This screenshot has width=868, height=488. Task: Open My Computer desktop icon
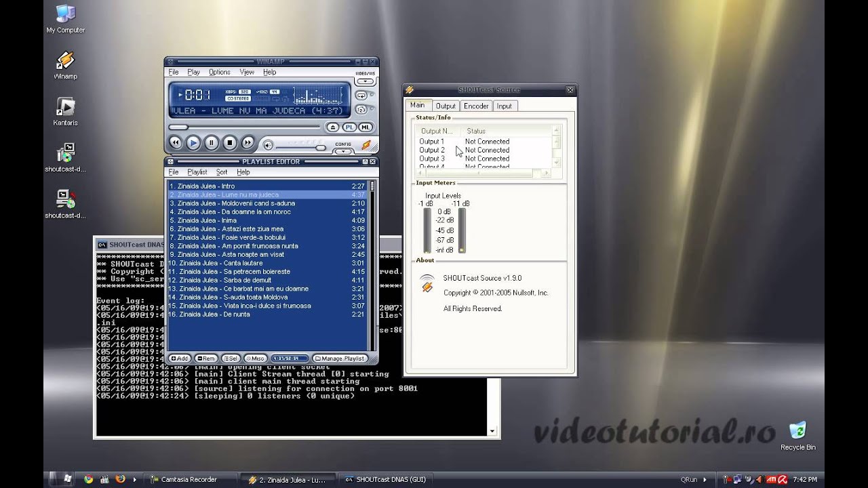tap(66, 19)
